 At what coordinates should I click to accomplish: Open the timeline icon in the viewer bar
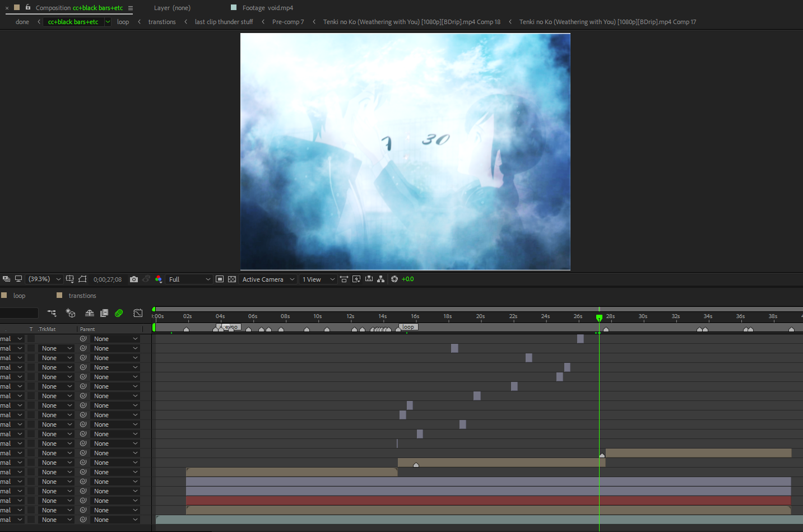[x=369, y=279]
